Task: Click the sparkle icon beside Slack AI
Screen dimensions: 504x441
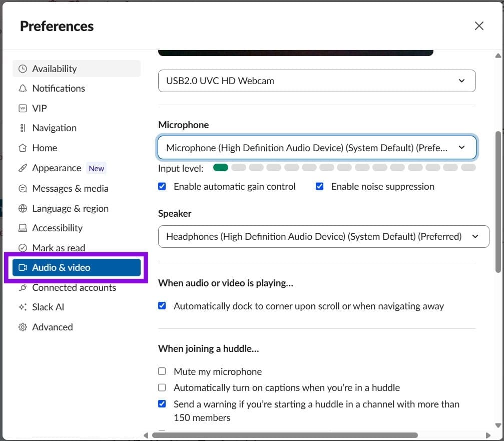Action: click(23, 307)
